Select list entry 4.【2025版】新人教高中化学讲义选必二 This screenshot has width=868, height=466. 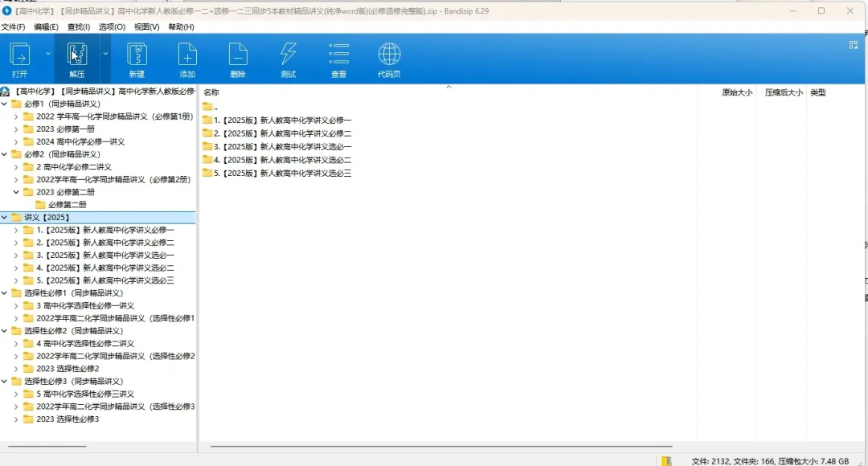[x=282, y=159]
